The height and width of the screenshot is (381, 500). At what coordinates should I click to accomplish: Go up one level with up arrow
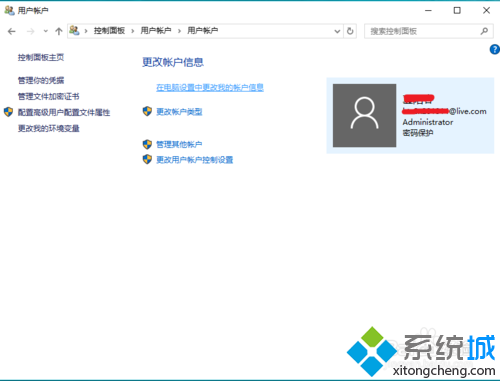tap(59, 31)
